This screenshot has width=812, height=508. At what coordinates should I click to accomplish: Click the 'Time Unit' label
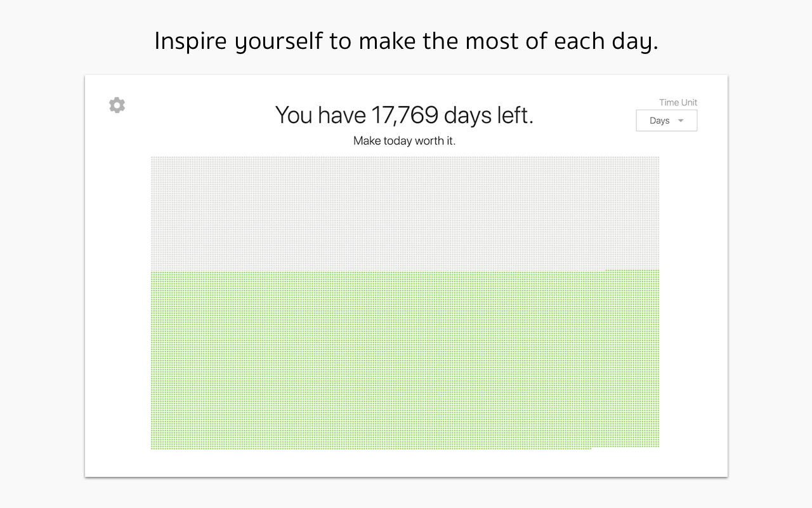678,102
